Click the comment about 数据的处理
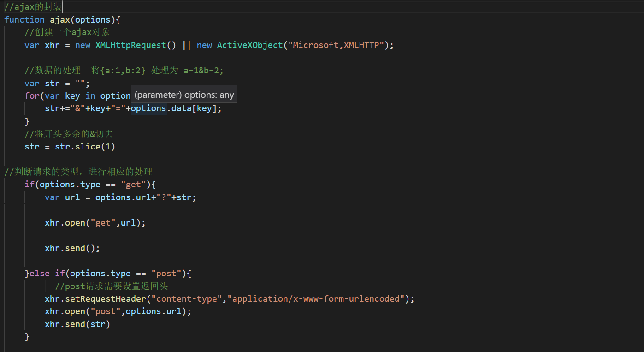This screenshot has width=644, height=352. point(124,71)
